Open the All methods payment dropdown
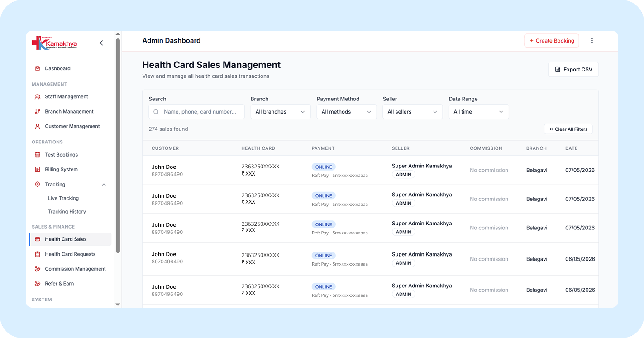This screenshot has height=338, width=644. coord(347,112)
